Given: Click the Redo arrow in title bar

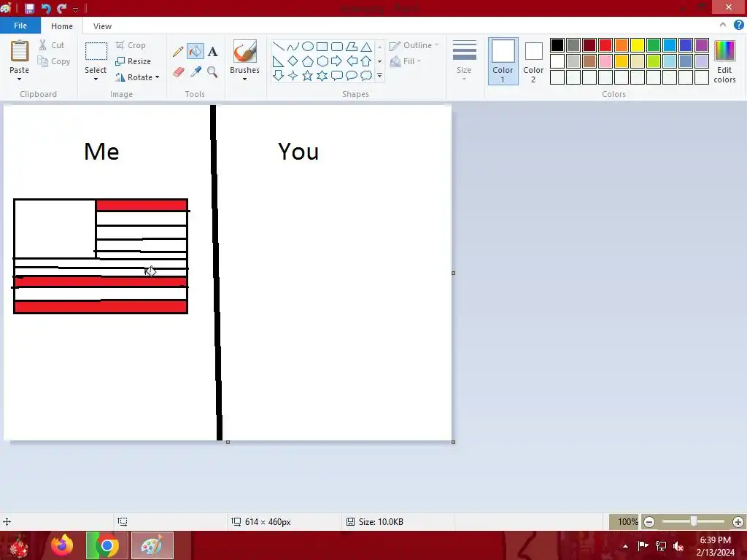Looking at the screenshot, I should pos(61,8).
